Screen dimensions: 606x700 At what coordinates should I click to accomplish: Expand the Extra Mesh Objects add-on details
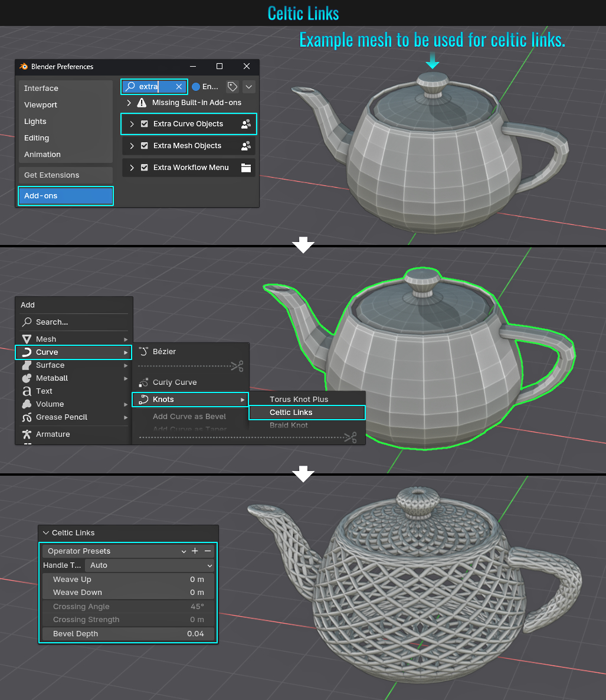point(132,146)
